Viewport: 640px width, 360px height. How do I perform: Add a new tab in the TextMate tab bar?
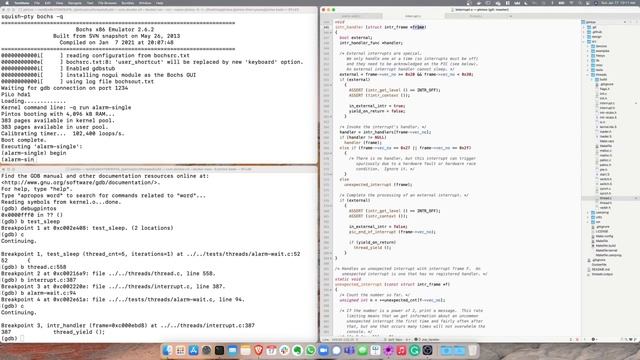[510, 16]
